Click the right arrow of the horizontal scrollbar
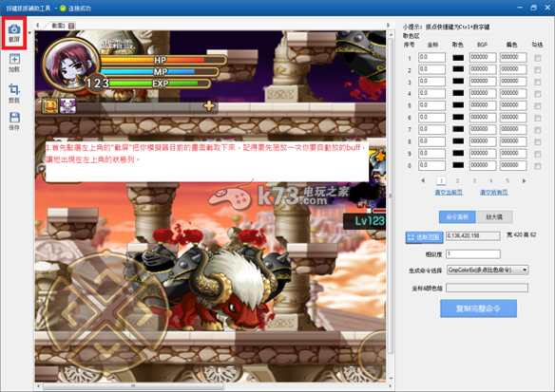The height and width of the screenshot is (392, 555). (x=391, y=386)
